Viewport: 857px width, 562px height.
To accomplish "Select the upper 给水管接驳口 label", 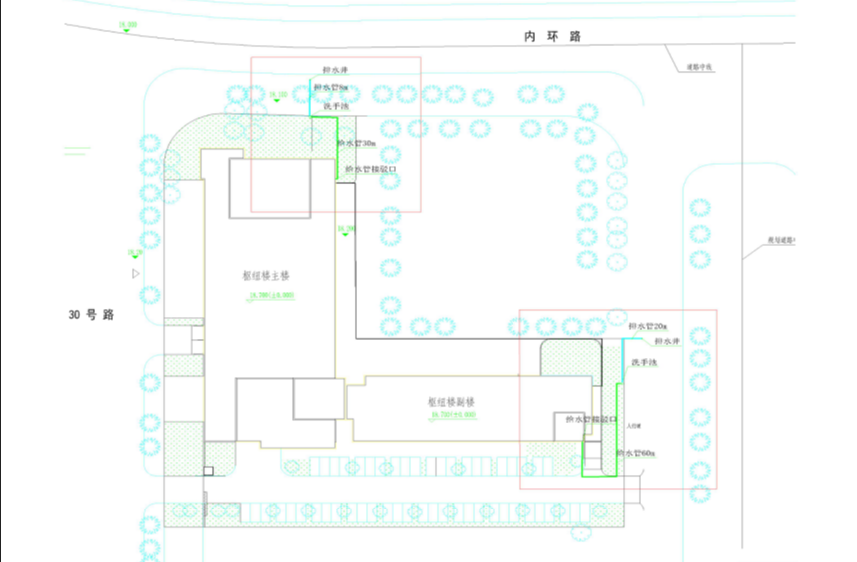I will pos(372,170).
